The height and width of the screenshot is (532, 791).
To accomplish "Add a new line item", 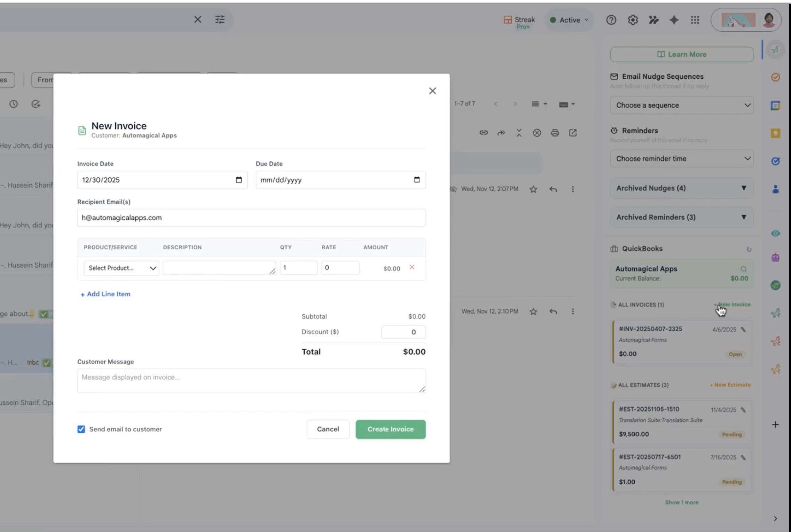I will (105, 294).
